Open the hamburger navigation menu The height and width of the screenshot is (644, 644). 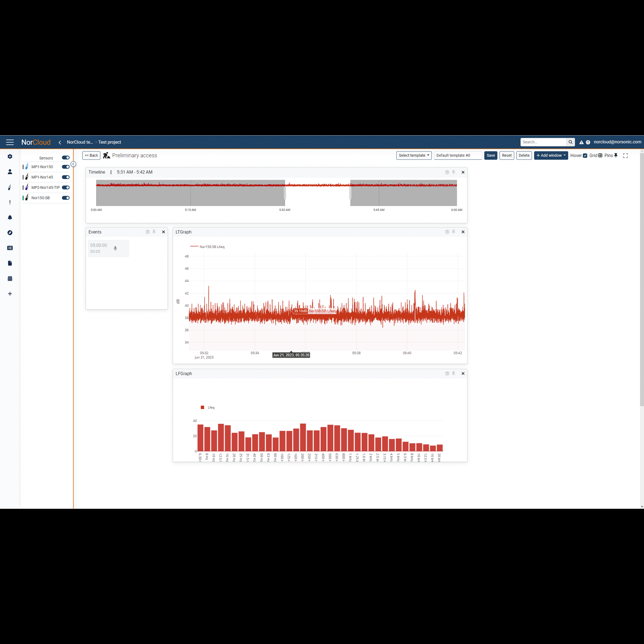point(10,142)
